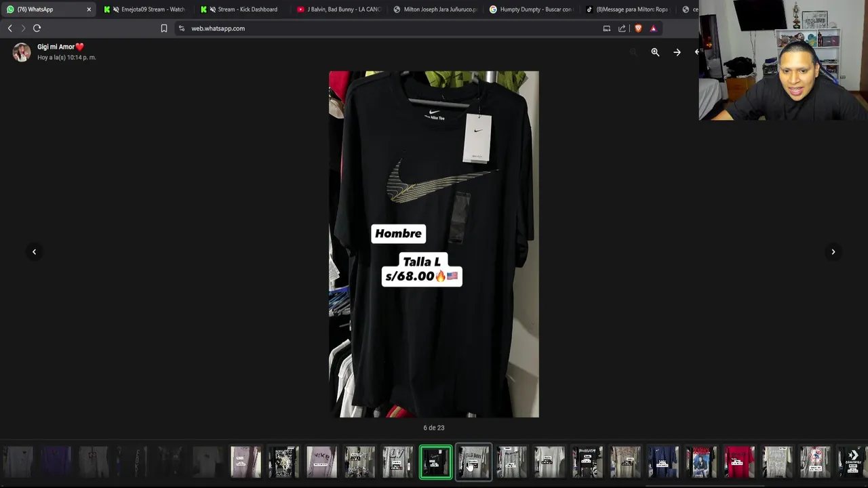Click the Google favicon on Humpty Dumpty tab

(x=493, y=9)
